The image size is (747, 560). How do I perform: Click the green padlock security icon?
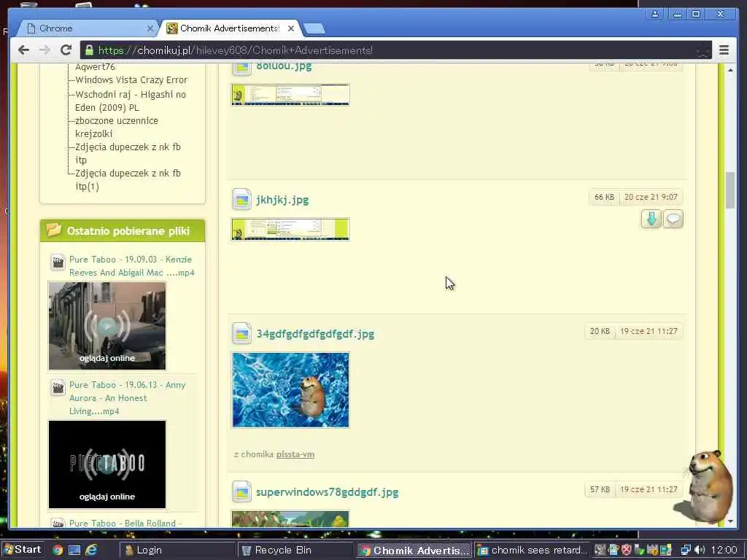(89, 50)
